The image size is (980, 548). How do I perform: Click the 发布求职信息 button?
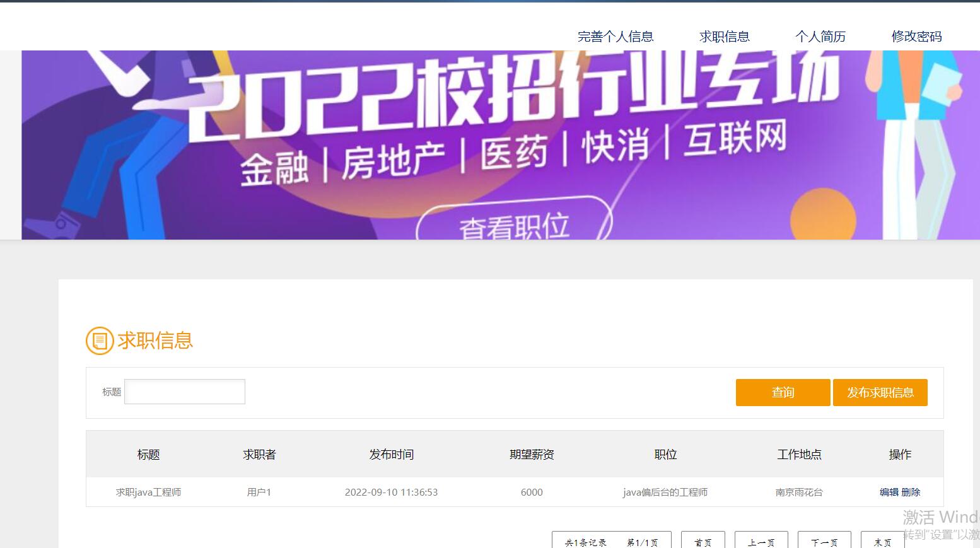(880, 392)
